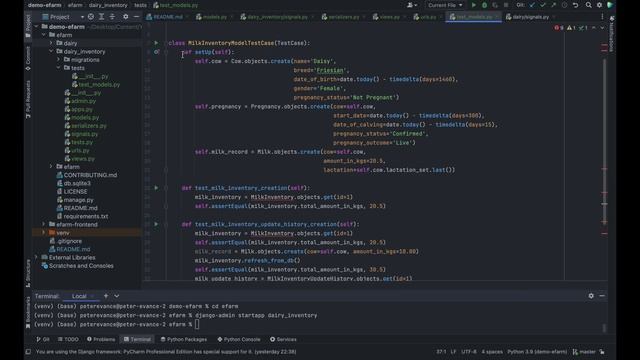Expand the efarm-frontend folder
640x360 pixels.
(x=44, y=224)
